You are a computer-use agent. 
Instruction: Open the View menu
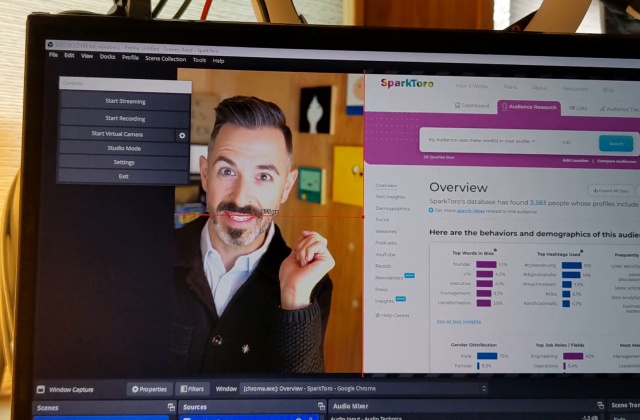87,56
